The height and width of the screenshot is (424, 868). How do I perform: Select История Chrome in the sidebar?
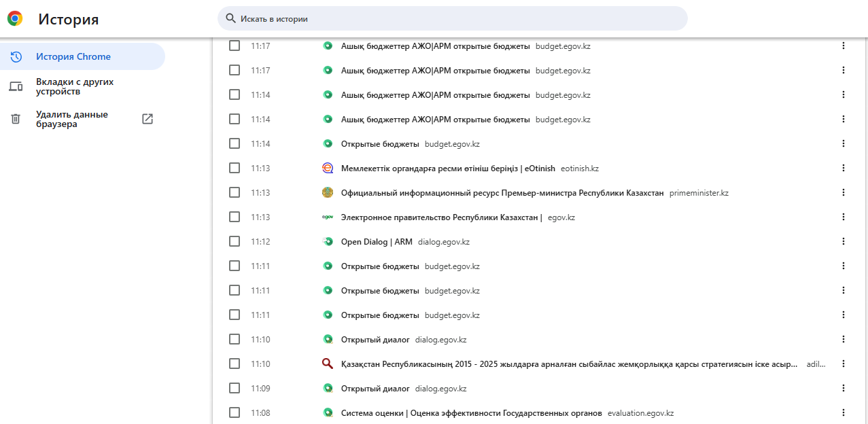pos(73,57)
